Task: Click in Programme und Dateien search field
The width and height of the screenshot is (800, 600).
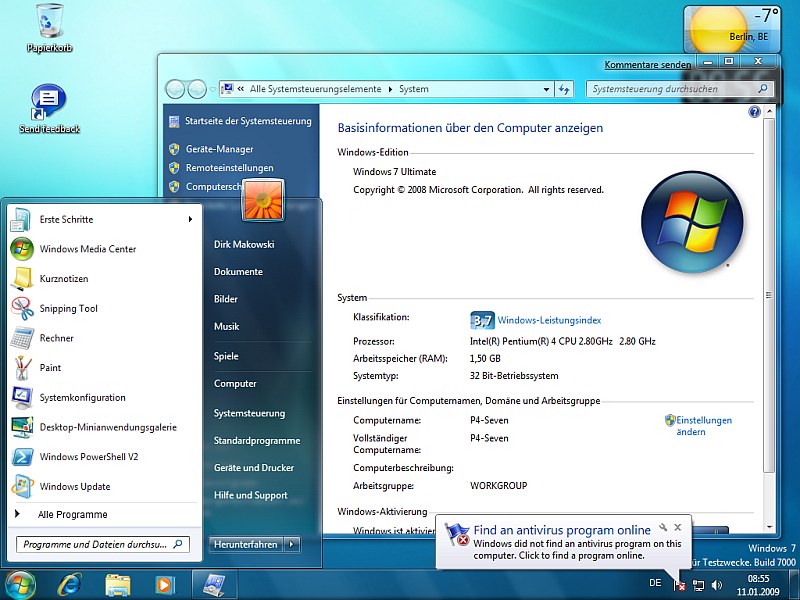Action: (x=103, y=544)
